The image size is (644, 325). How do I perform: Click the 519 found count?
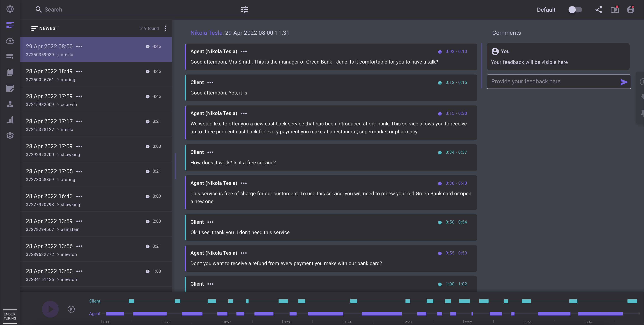point(149,28)
